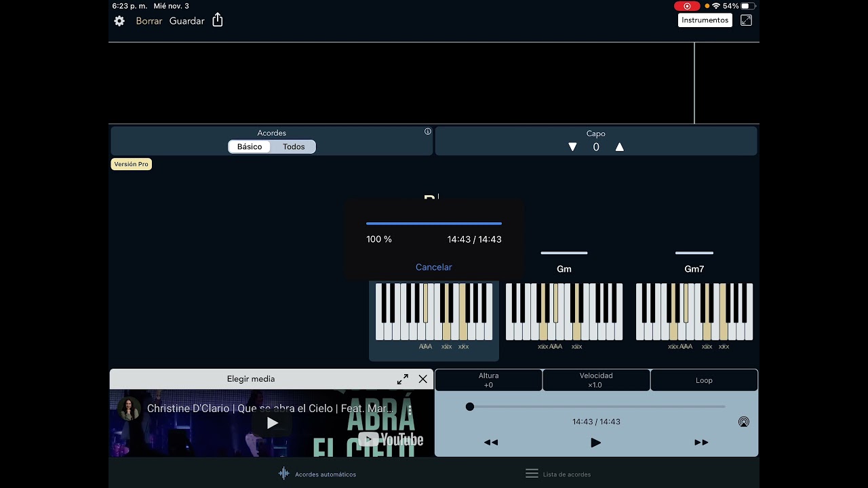Open the YouTube logo link
Viewport: 868px width, 488px height.
click(391, 440)
